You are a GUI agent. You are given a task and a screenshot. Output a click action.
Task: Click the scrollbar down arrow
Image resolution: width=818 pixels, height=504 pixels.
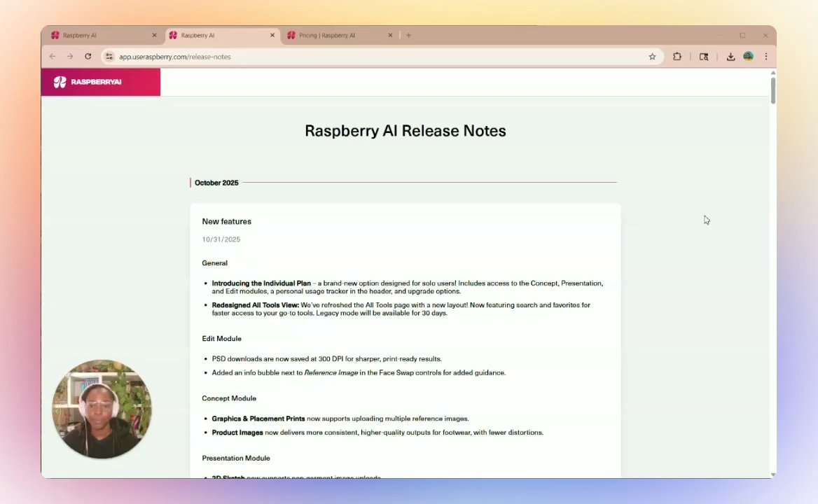(x=772, y=475)
